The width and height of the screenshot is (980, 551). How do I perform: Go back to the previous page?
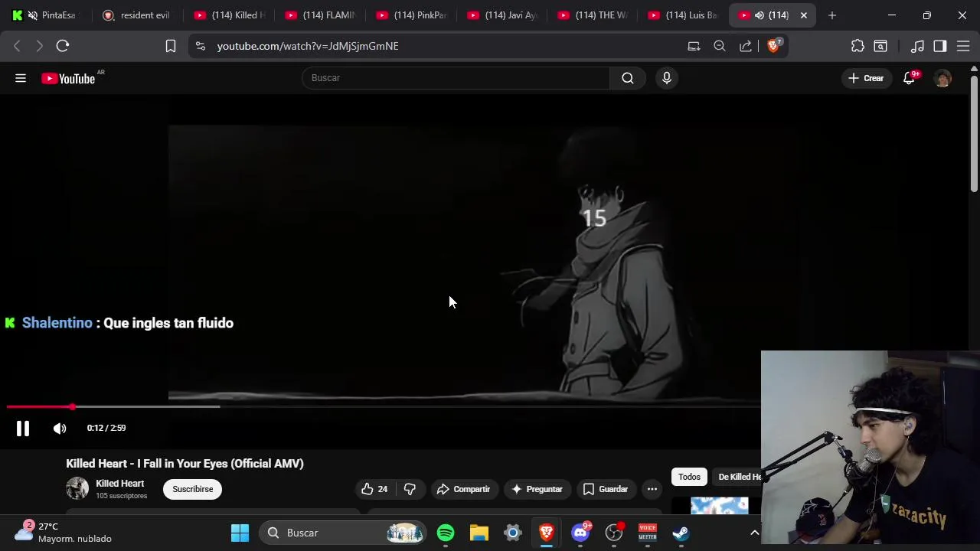pyautogui.click(x=17, y=46)
